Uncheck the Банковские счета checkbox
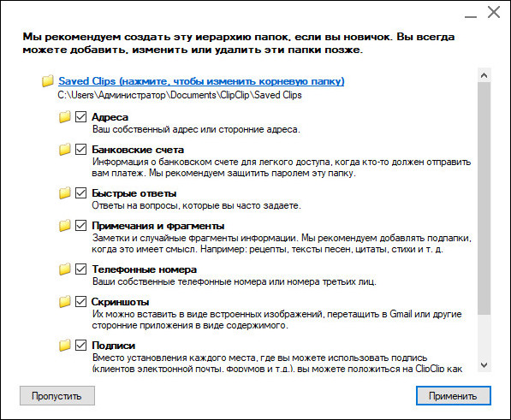 point(80,149)
